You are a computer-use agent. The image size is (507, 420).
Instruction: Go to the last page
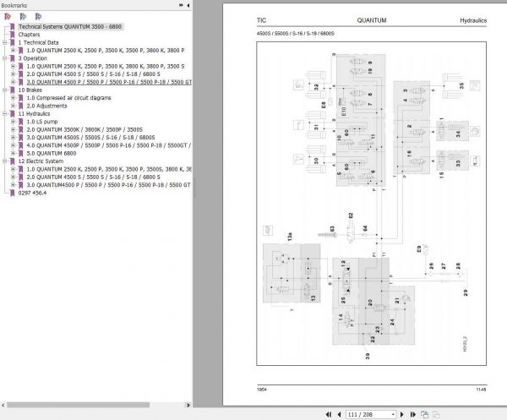tap(413, 414)
